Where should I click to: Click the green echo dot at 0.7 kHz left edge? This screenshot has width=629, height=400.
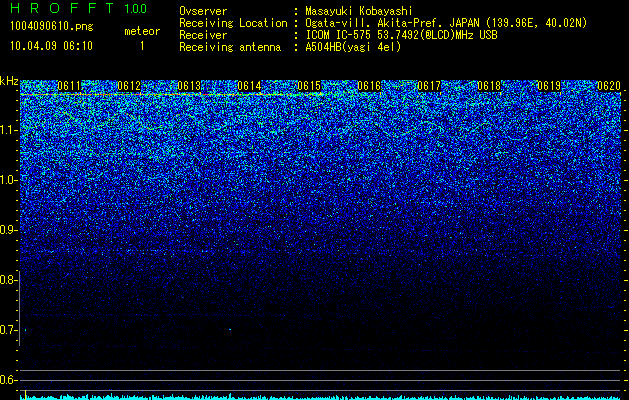(x=26, y=330)
